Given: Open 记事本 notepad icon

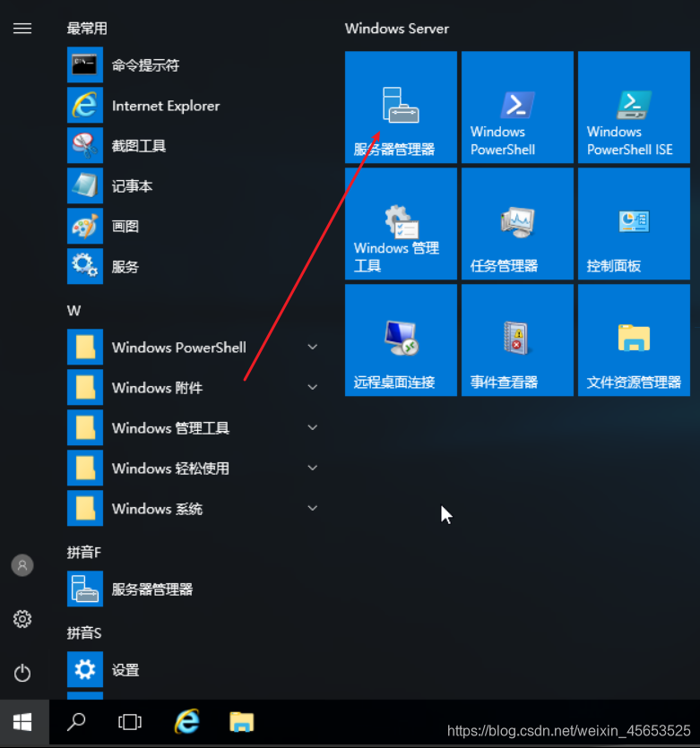Looking at the screenshot, I should coord(85,185).
